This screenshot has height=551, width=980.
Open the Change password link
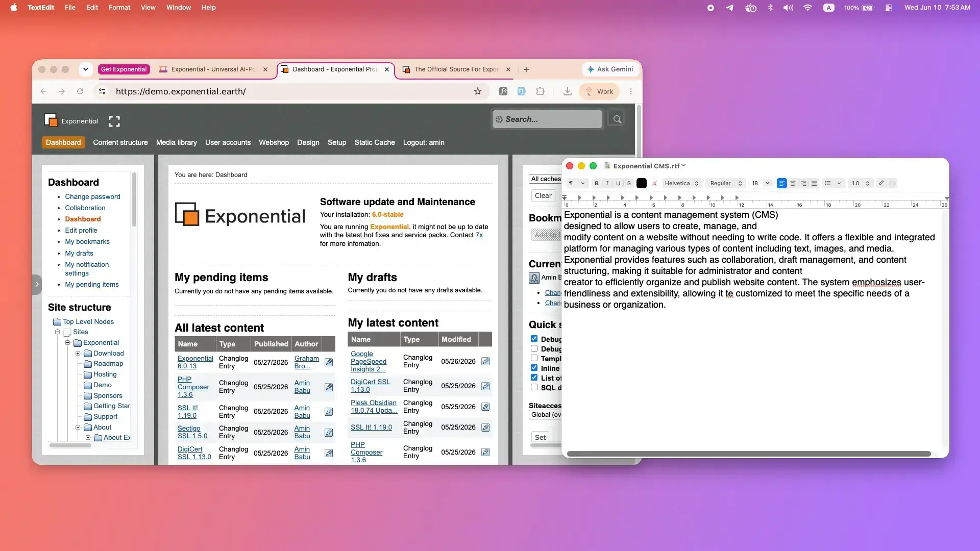[x=92, y=197]
